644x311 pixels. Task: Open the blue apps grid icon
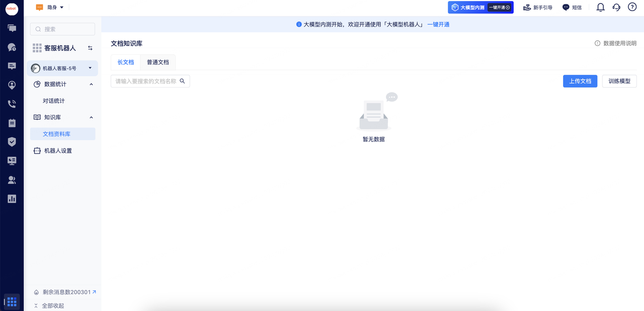click(12, 301)
